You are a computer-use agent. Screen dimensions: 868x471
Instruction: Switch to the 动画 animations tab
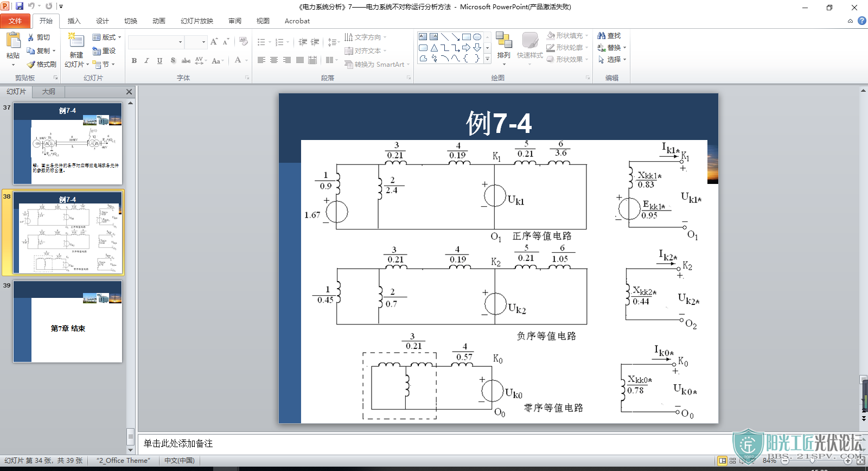(158, 21)
